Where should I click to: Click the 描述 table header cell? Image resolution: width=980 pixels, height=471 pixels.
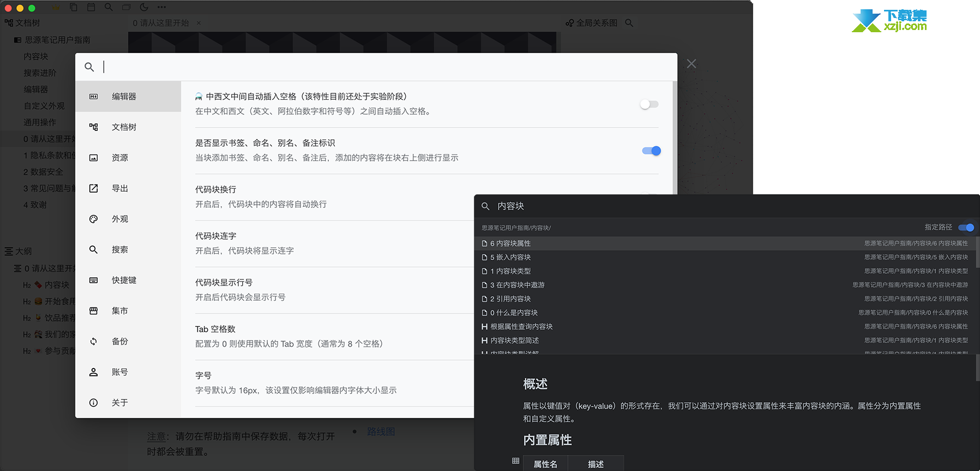tap(596, 464)
